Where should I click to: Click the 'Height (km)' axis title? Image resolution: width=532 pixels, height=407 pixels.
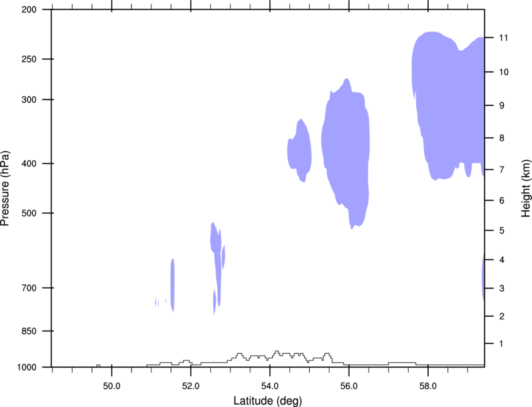[526, 188]
